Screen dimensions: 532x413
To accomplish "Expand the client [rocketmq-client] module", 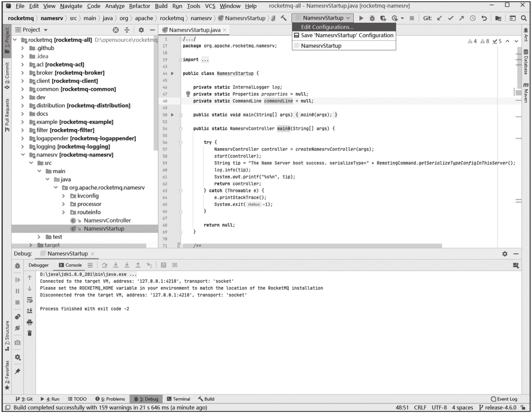I will click(x=23, y=81).
